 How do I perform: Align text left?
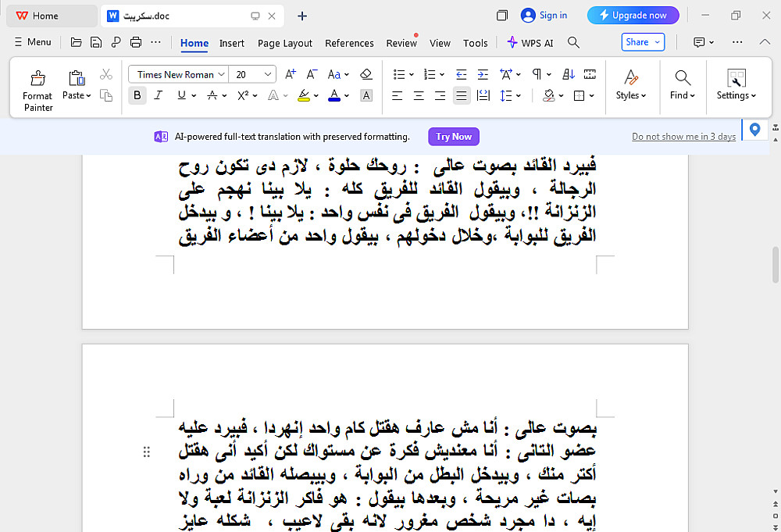tap(397, 95)
